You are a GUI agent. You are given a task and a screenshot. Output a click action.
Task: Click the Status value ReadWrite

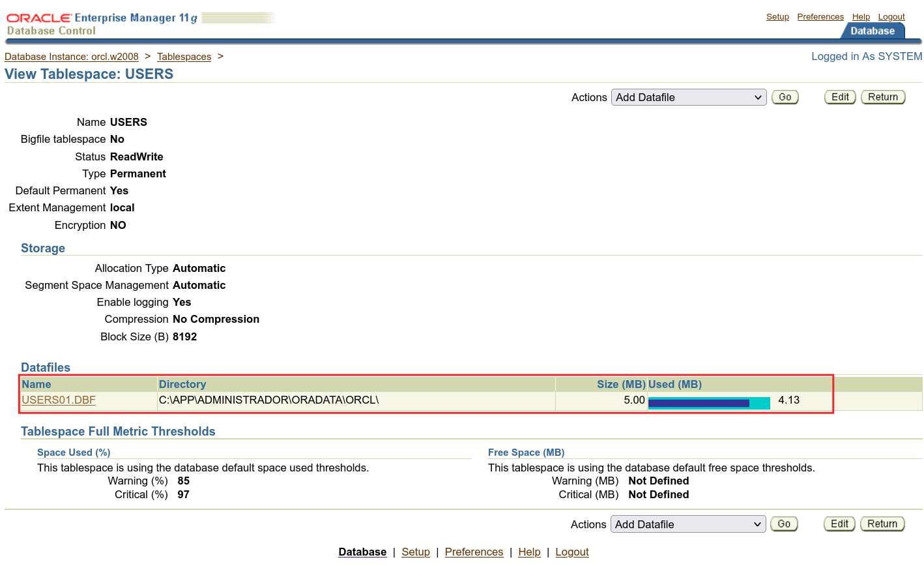pos(137,156)
